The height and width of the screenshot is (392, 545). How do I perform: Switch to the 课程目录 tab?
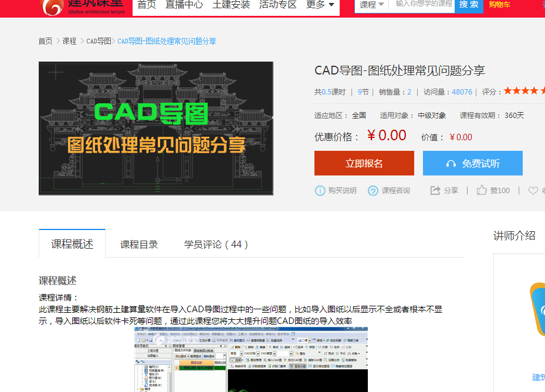coord(139,244)
